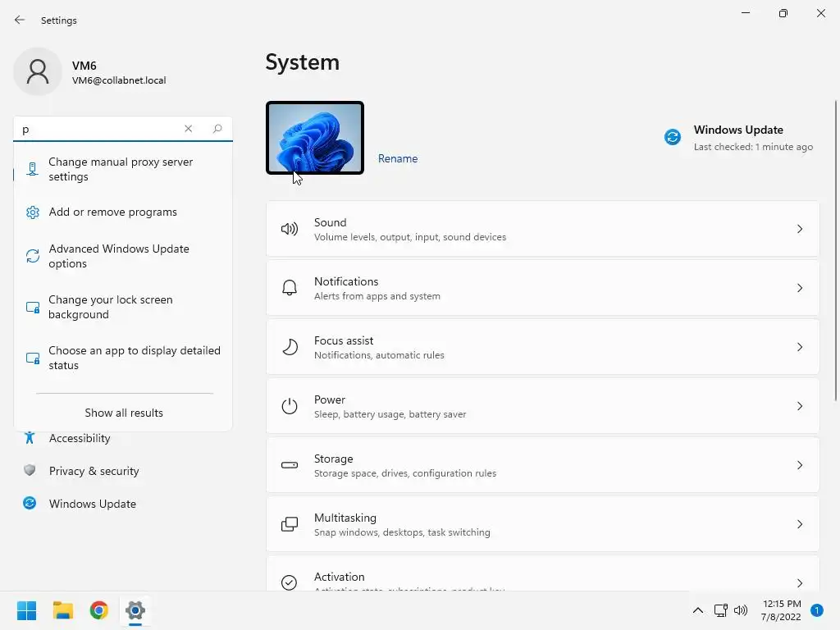Open the Notifications settings title

[346, 281]
